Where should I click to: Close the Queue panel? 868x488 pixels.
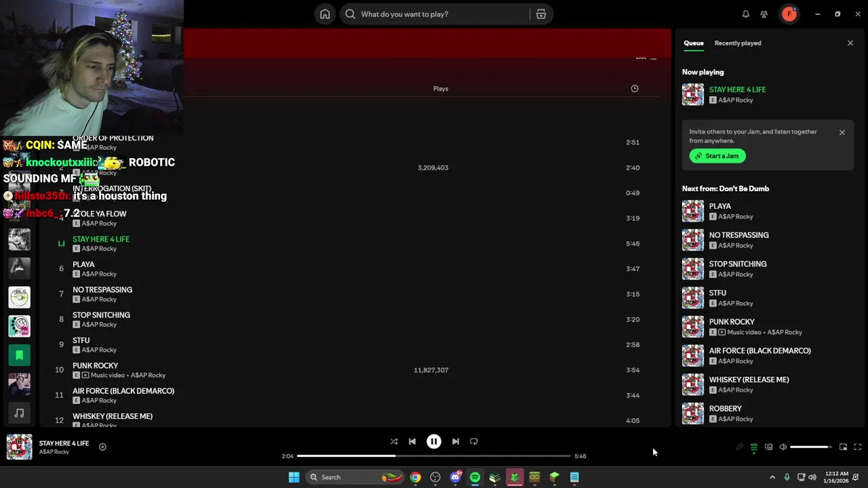(x=850, y=43)
